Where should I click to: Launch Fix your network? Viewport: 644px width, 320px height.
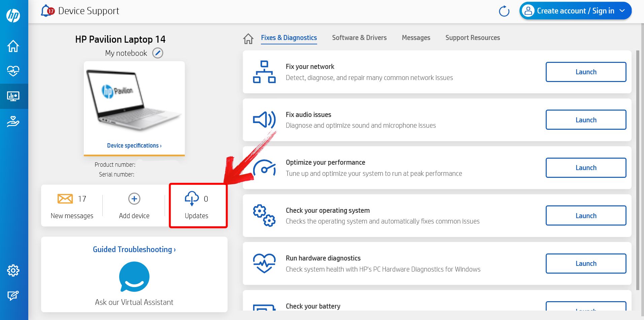(586, 72)
